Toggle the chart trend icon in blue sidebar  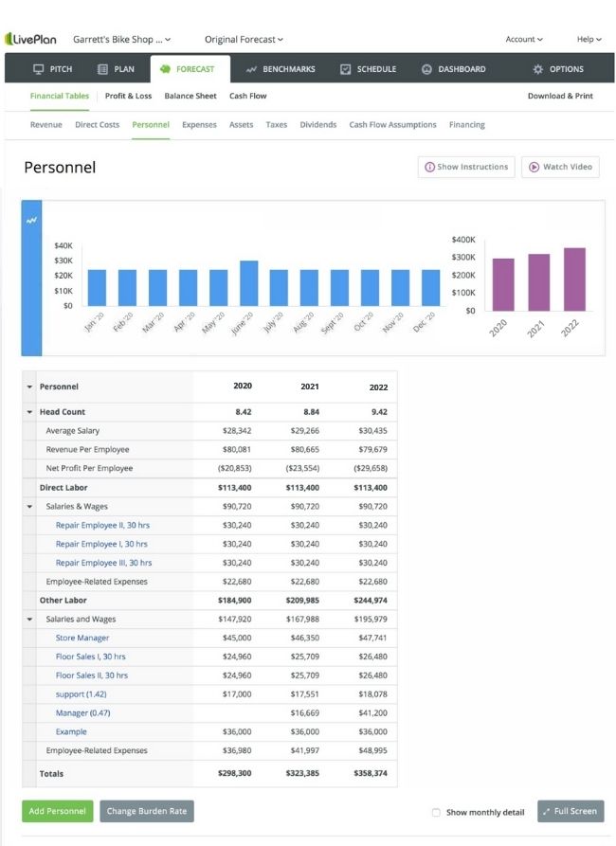[31, 220]
